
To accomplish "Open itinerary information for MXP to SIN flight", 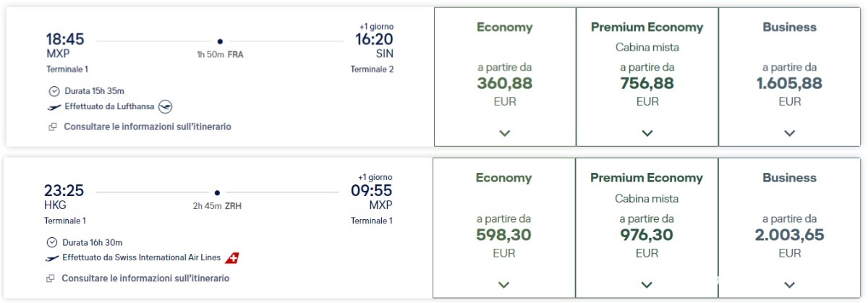I will tap(148, 127).
